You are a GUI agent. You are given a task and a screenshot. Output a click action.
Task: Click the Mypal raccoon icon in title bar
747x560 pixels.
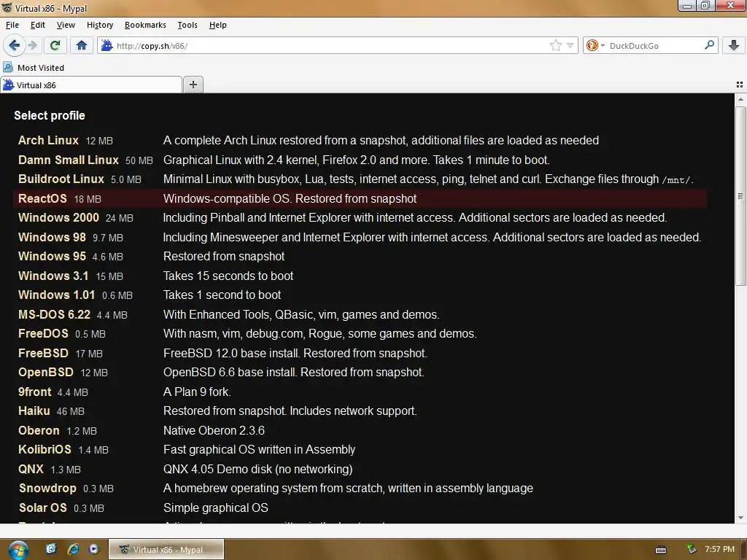coord(7,8)
